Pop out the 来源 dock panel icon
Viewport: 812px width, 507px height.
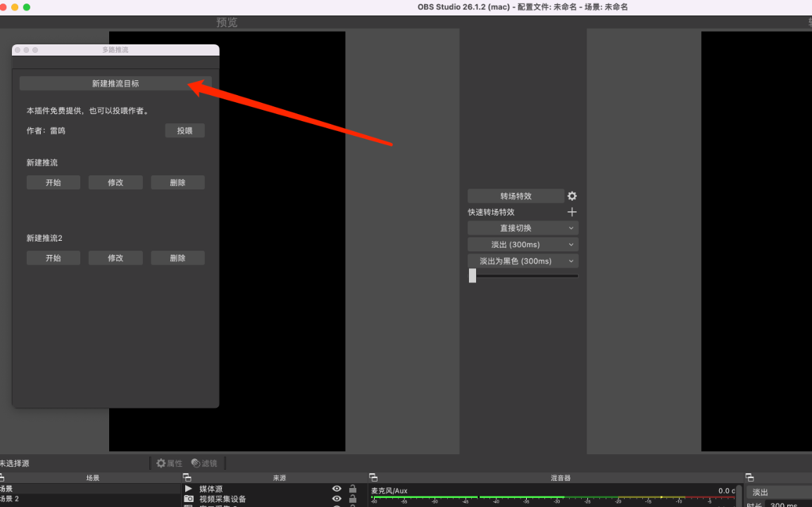pos(187,478)
